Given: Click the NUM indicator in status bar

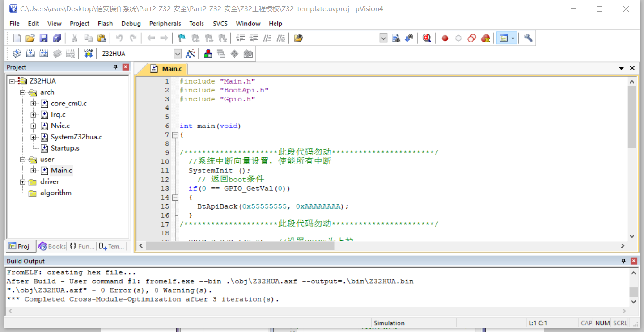Looking at the screenshot, I should pyautogui.click(x=602, y=323).
